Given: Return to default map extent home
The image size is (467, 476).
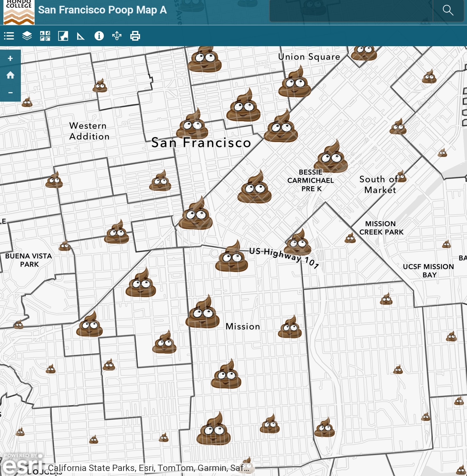Looking at the screenshot, I should (x=10, y=75).
